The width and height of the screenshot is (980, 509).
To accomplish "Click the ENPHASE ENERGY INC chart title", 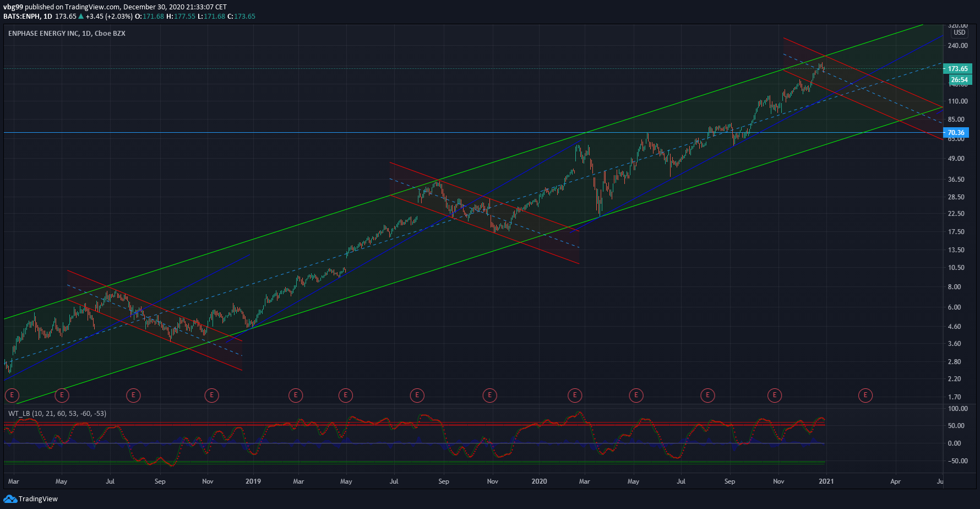I will point(67,34).
